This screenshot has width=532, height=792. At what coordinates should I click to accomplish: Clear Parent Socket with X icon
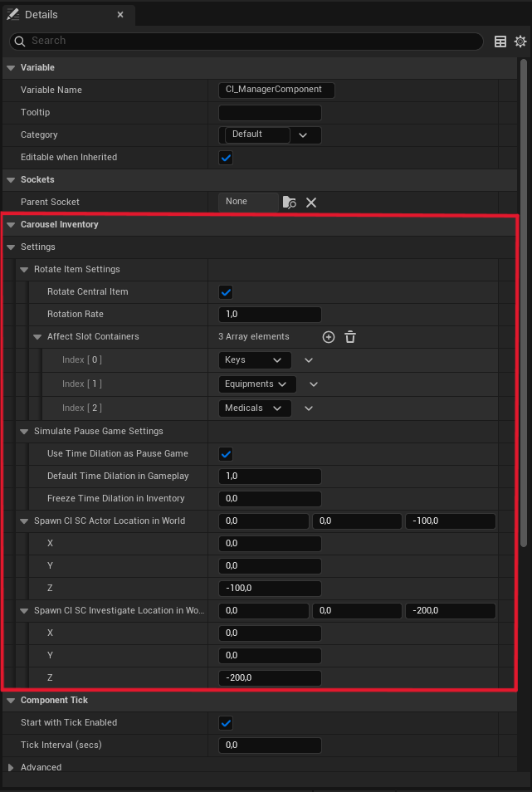[311, 203]
